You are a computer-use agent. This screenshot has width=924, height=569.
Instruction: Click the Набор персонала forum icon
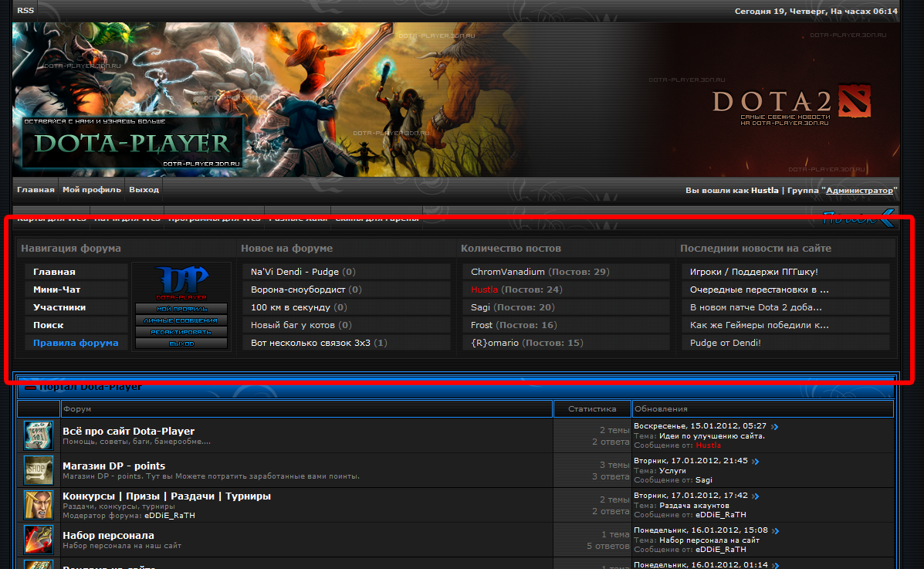click(39, 540)
